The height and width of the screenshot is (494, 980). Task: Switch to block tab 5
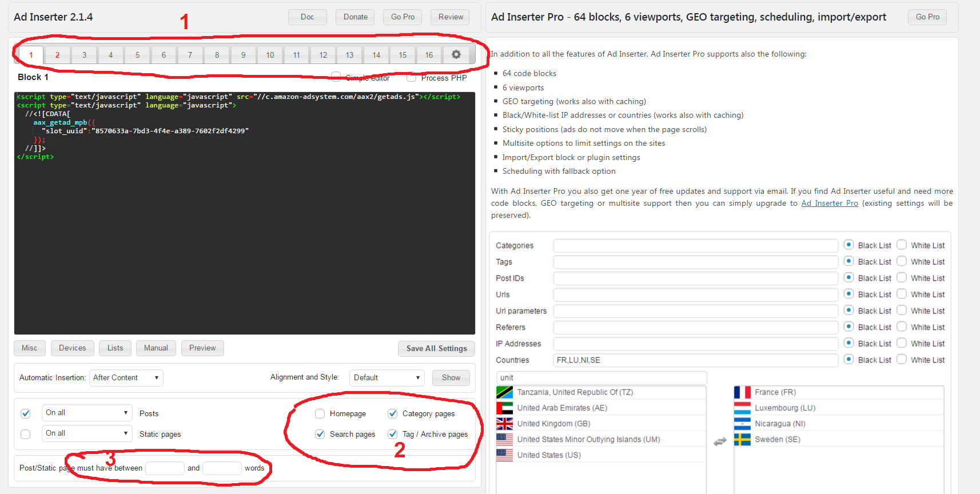137,55
